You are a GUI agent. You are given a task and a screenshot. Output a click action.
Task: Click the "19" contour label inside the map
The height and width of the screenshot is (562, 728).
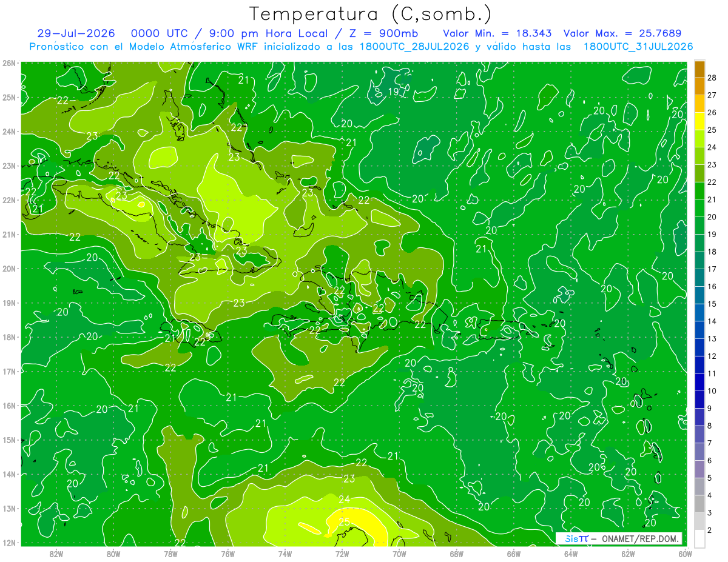(x=393, y=92)
